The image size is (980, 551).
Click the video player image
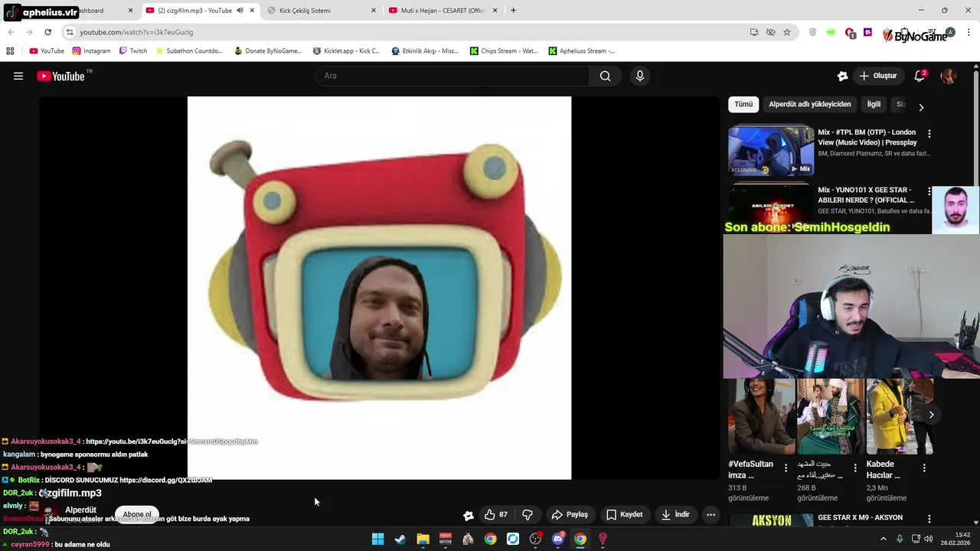pyautogui.click(x=379, y=288)
